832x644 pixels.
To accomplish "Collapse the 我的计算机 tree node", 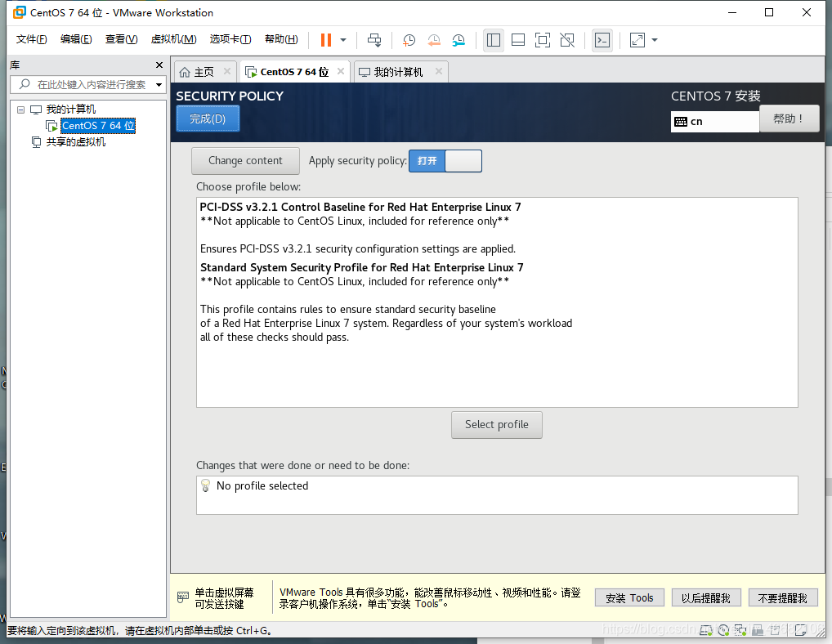I will point(20,110).
